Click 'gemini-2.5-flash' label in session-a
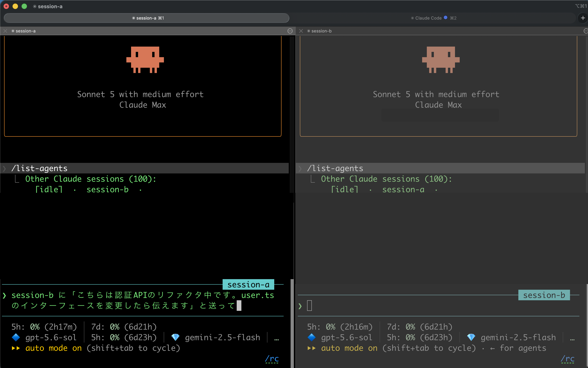Image resolution: width=588 pixels, height=368 pixels. click(223, 338)
